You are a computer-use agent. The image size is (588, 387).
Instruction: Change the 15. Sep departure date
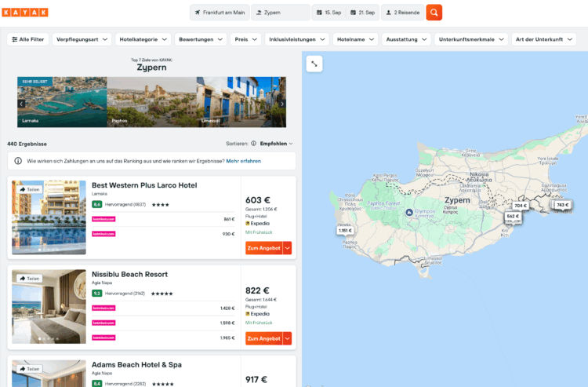[328, 13]
